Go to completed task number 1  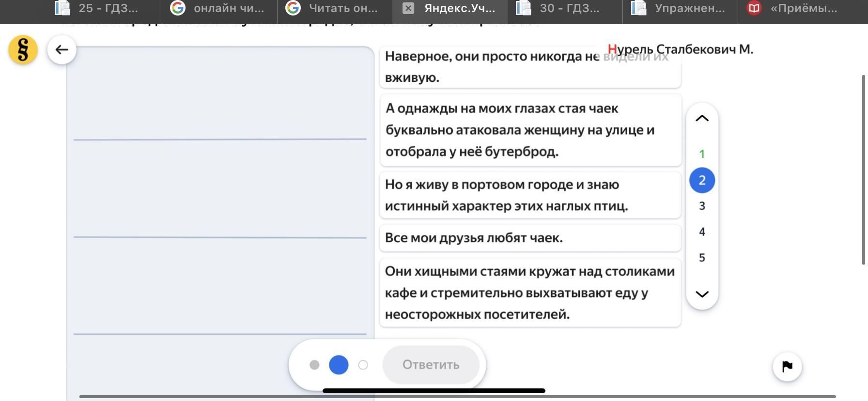[x=702, y=154]
